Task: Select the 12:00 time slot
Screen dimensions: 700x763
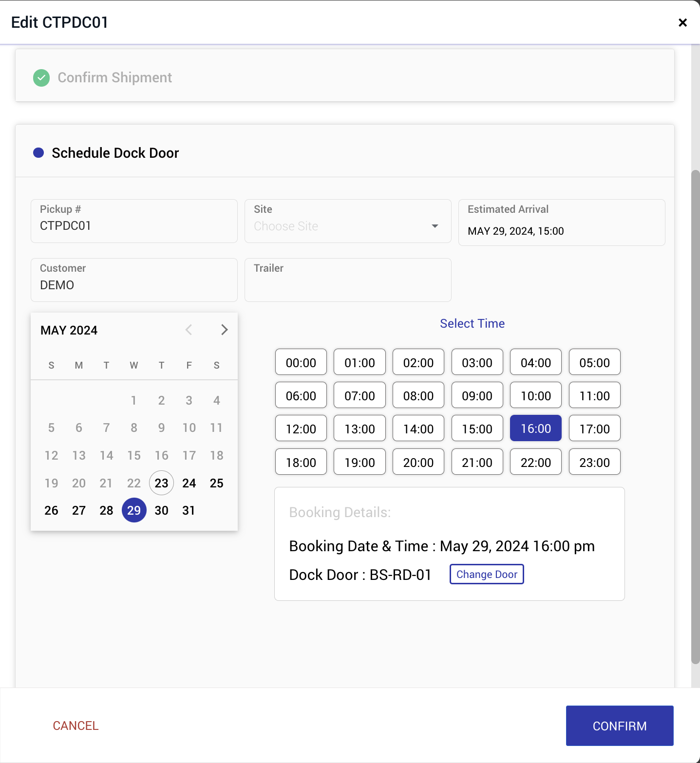Action: tap(301, 428)
